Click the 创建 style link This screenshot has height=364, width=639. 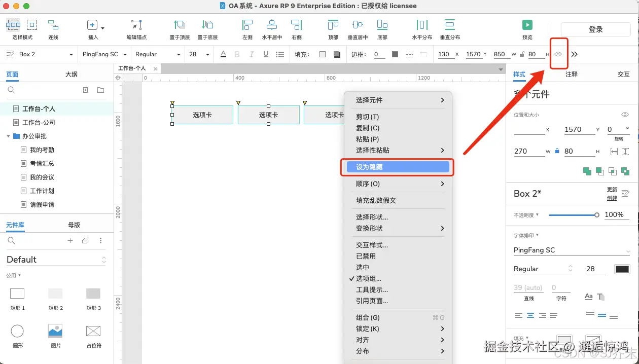(x=612, y=198)
